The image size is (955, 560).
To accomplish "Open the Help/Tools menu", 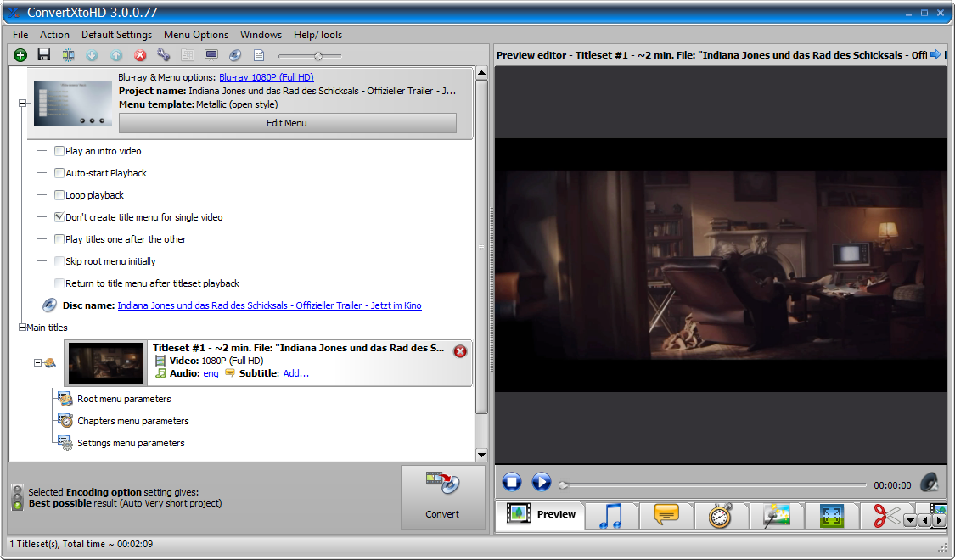I will 318,35.
